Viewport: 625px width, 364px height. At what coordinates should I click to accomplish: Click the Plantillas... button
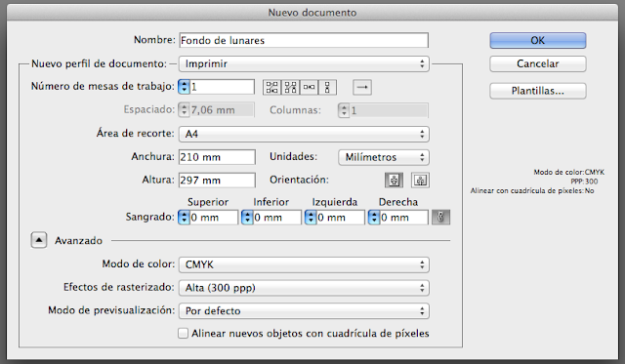pyautogui.click(x=538, y=91)
